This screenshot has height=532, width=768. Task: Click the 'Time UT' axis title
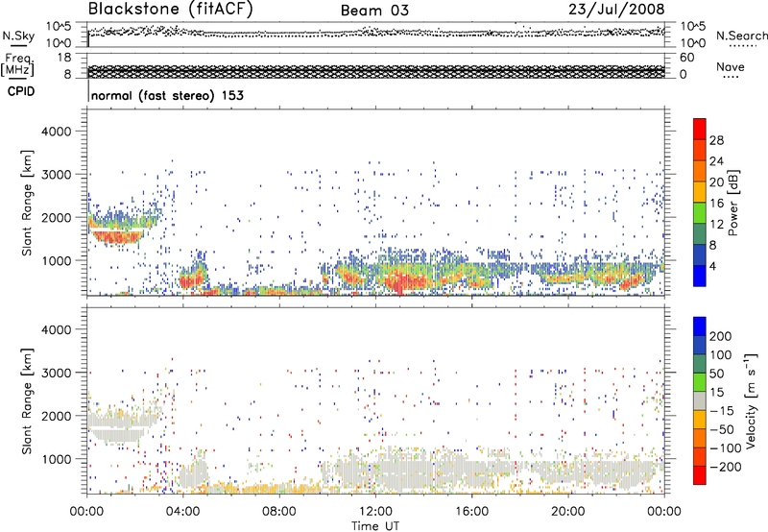click(375, 526)
